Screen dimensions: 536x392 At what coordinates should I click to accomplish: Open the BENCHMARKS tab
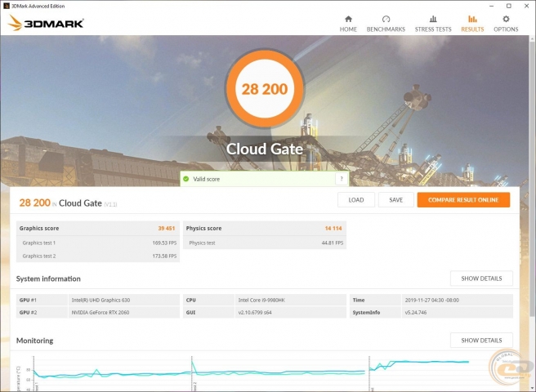tap(386, 24)
